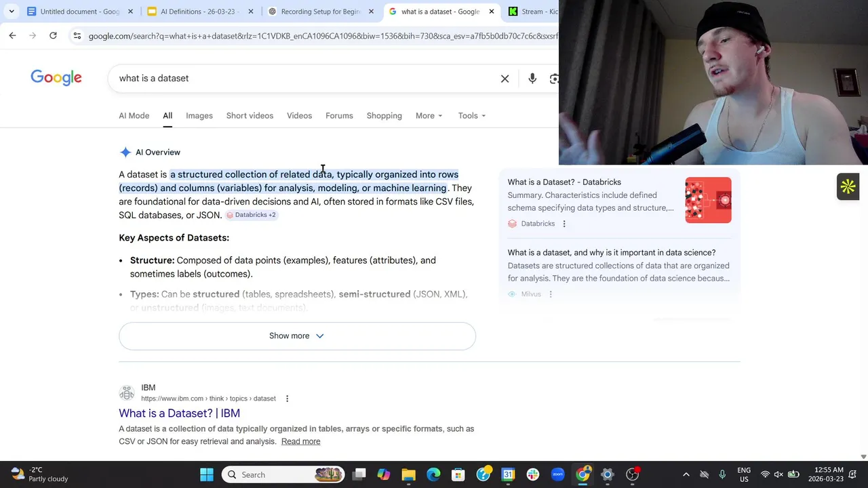Clear the search box with X

click(505, 79)
